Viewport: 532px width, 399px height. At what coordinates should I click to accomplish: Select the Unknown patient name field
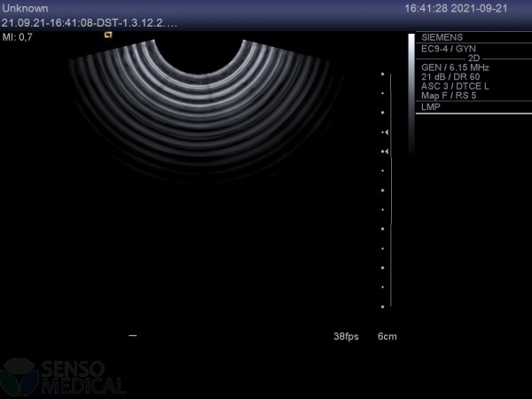[26, 8]
